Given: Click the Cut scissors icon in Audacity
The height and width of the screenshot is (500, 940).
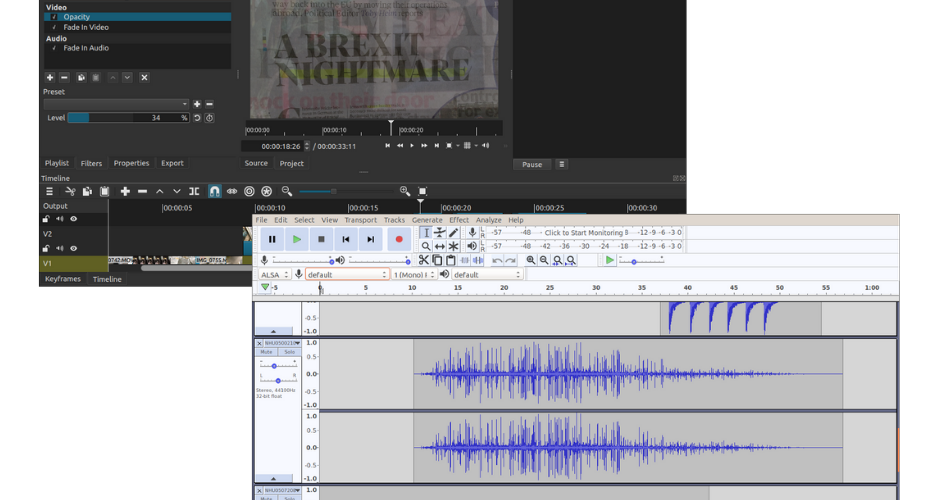Looking at the screenshot, I should (424, 260).
